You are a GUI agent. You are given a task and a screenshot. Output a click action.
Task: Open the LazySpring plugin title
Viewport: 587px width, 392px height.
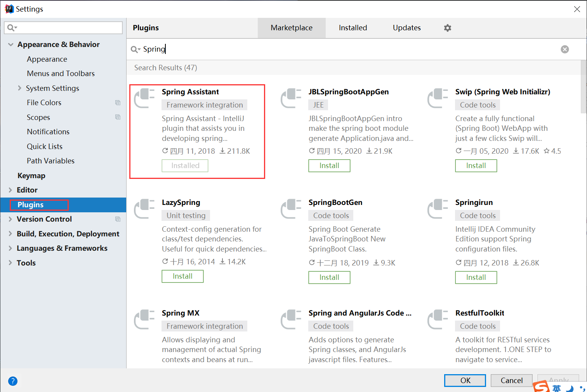[181, 203]
